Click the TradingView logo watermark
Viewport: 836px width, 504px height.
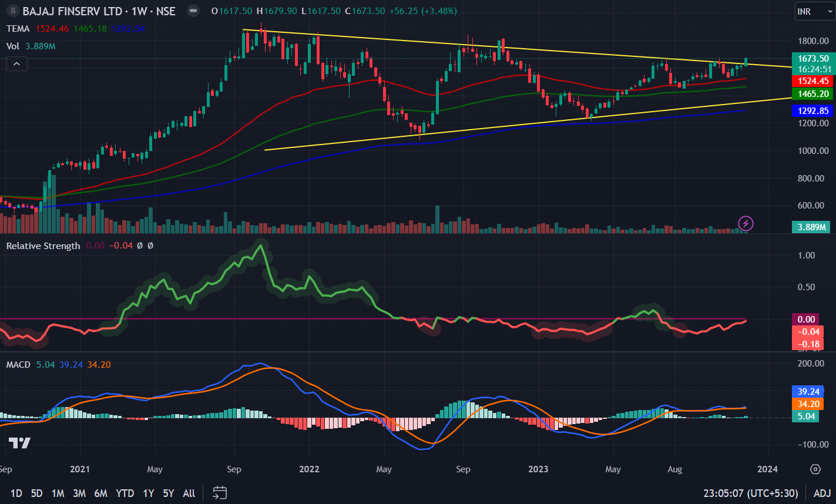(x=19, y=443)
